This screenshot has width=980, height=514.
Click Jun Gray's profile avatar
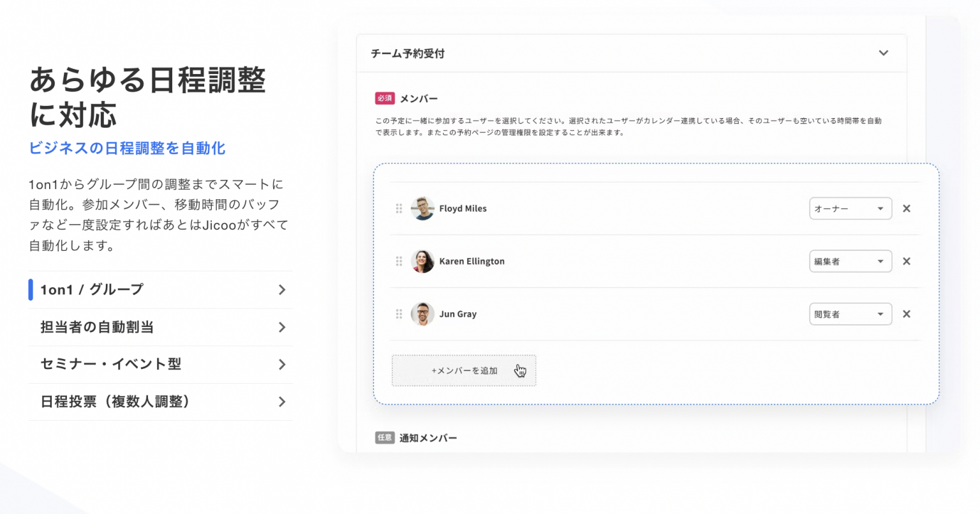click(422, 314)
